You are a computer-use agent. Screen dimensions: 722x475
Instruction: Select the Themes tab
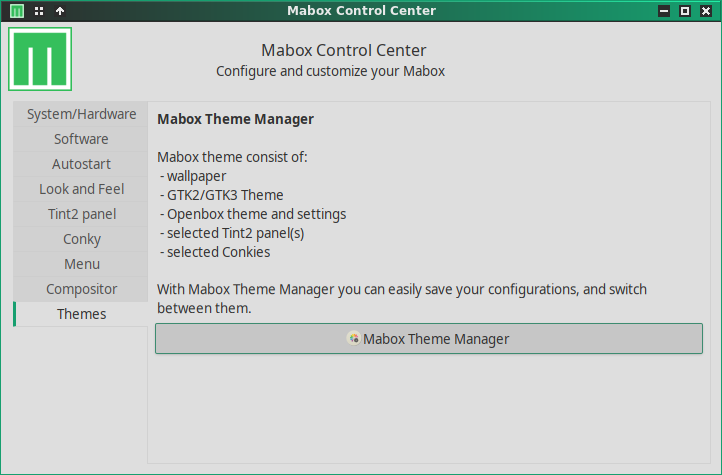[x=81, y=314]
